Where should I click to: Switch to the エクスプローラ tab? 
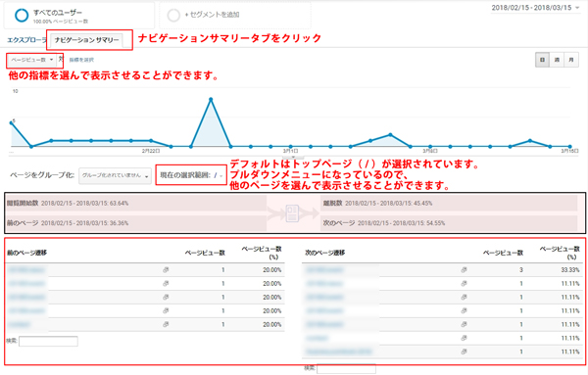point(26,40)
